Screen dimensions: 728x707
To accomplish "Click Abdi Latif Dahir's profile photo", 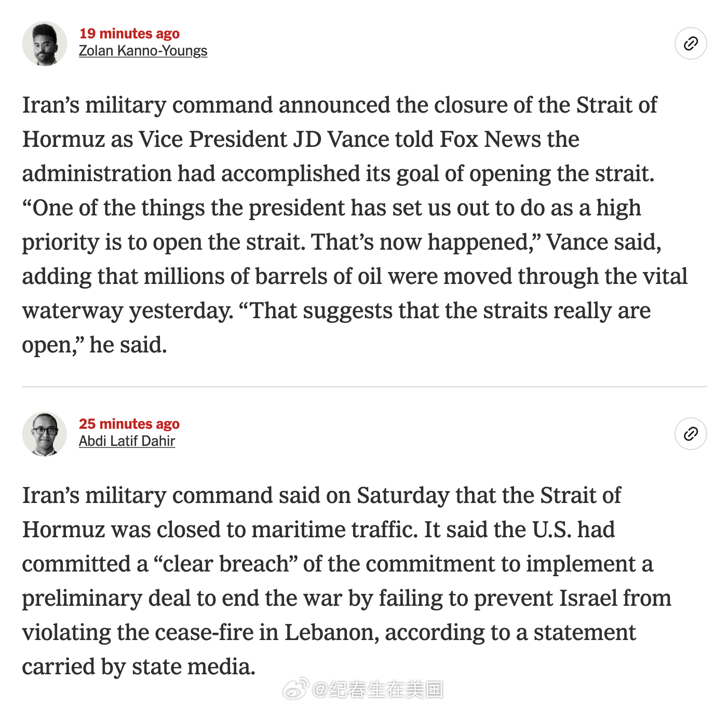I will pos(45,434).
